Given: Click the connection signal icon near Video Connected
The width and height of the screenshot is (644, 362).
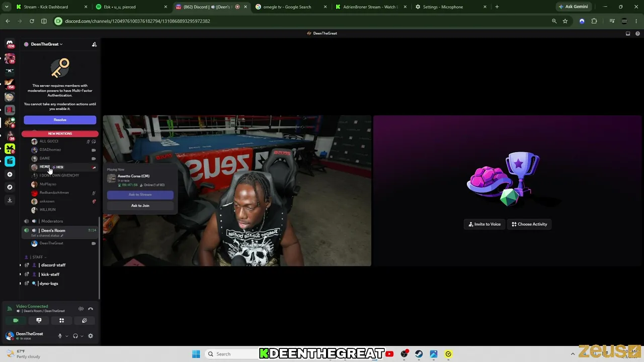Looking at the screenshot, I should pyautogui.click(x=10, y=309).
